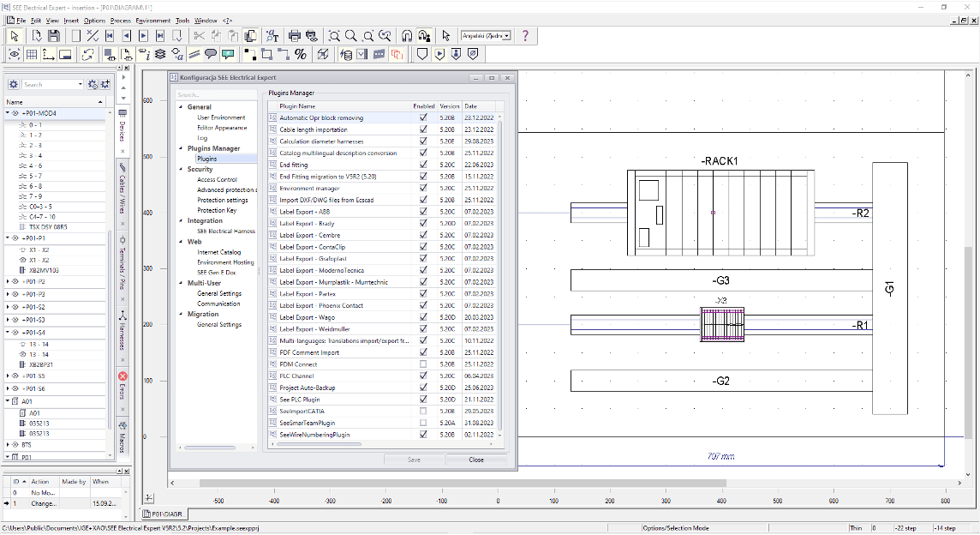This screenshot has width=980, height=535.
Task: Disable the PLC Channel plugin
Action: pyautogui.click(x=422, y=376)
